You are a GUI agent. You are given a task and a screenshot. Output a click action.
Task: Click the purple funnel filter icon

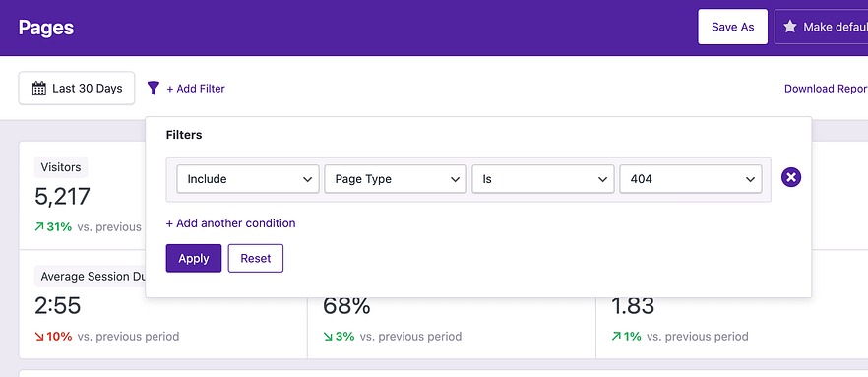tap(154, 88)
